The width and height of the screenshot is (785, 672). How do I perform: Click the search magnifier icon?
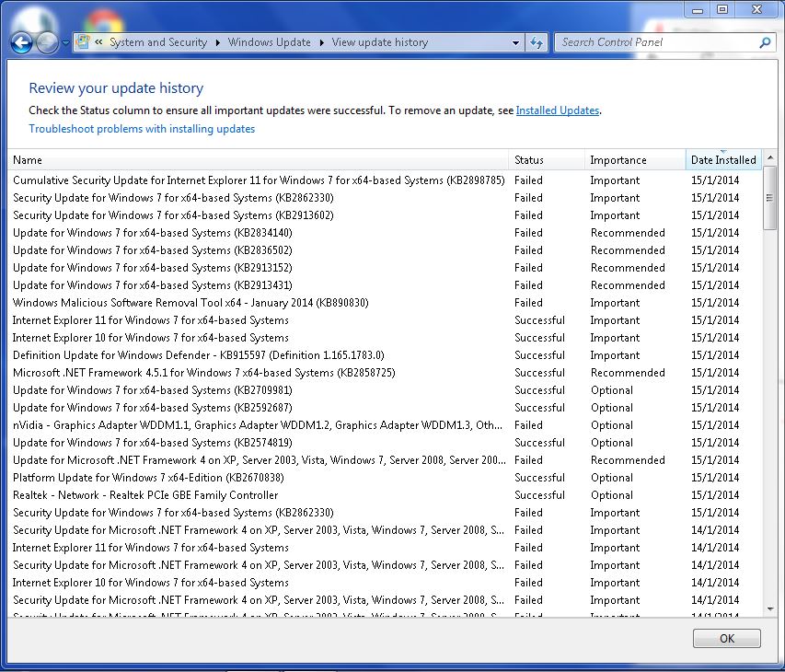pyautogui.click(x=765, y=42)
